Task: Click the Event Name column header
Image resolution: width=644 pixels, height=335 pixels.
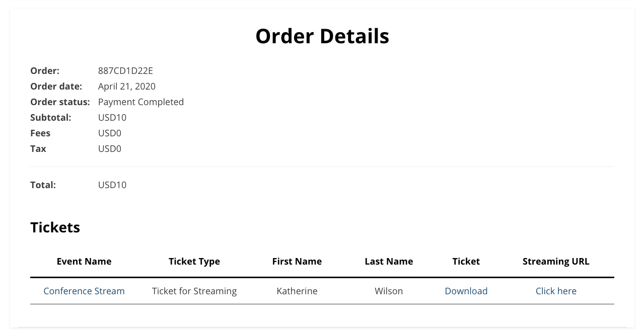Action: coord(84,261)
